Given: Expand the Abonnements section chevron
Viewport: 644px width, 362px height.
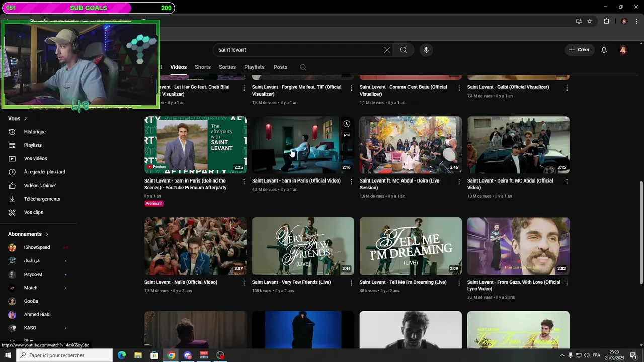Looking at the screenshot, I should click(x=47, y=234).
